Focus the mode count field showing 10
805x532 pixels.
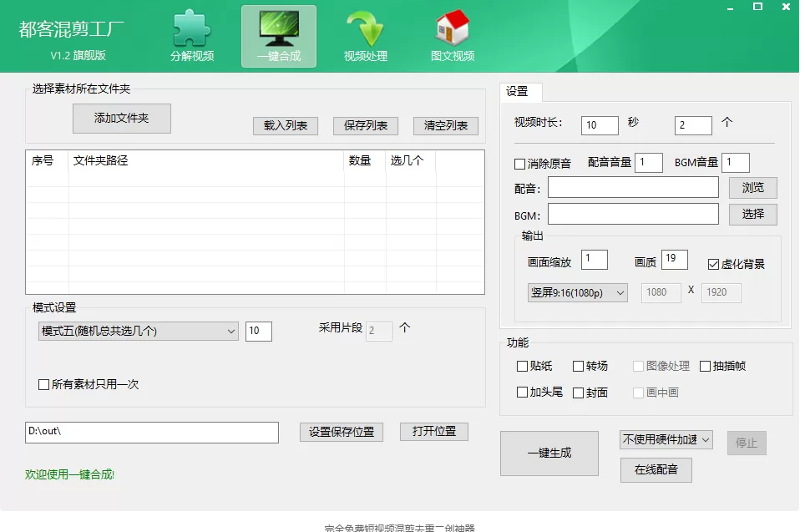tap(259, 332)
